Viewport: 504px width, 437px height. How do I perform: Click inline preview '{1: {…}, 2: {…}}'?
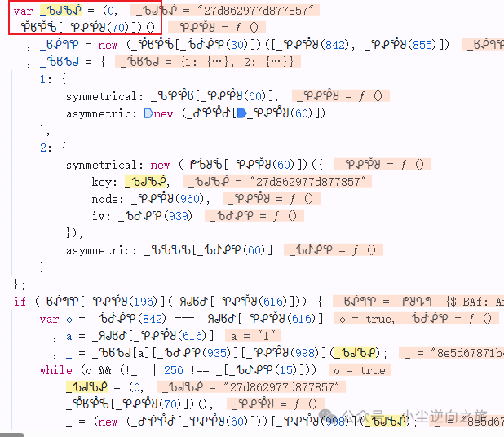pyautogui.click(x=237, y=62)
